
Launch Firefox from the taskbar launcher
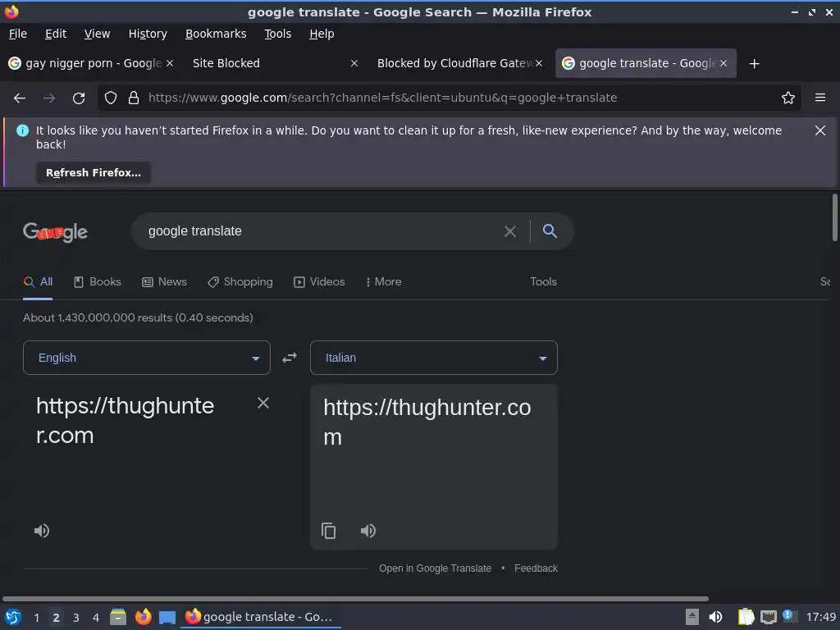coord(143,617)
